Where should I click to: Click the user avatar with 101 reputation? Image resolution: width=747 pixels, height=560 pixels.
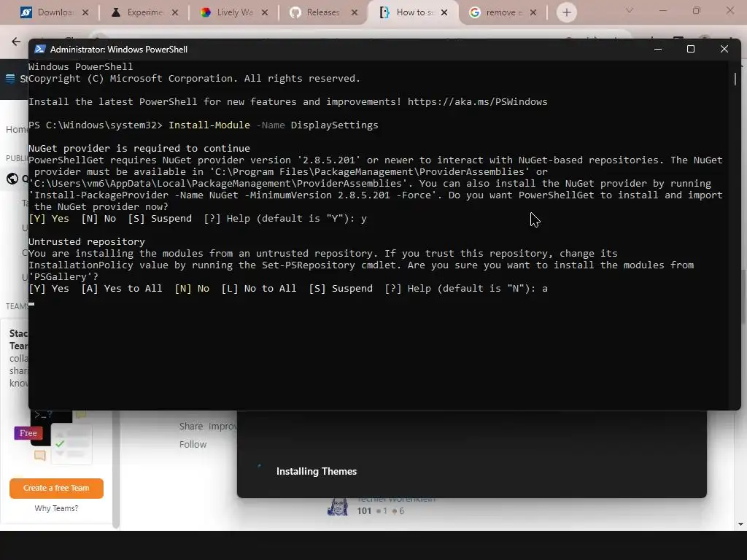pos(337,507)
